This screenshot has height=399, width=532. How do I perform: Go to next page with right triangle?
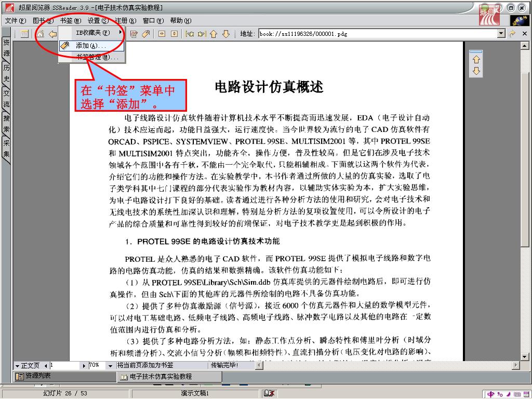[84, 366]
